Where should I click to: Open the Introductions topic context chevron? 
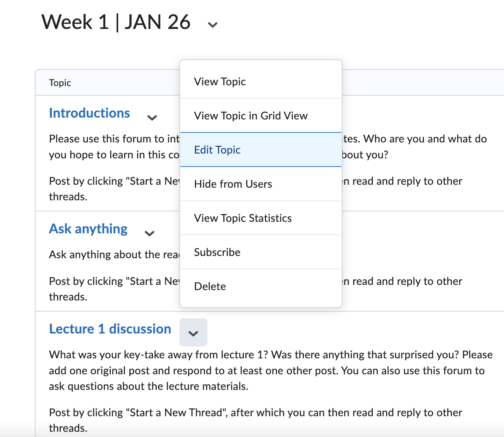click(x=152, y=118)
